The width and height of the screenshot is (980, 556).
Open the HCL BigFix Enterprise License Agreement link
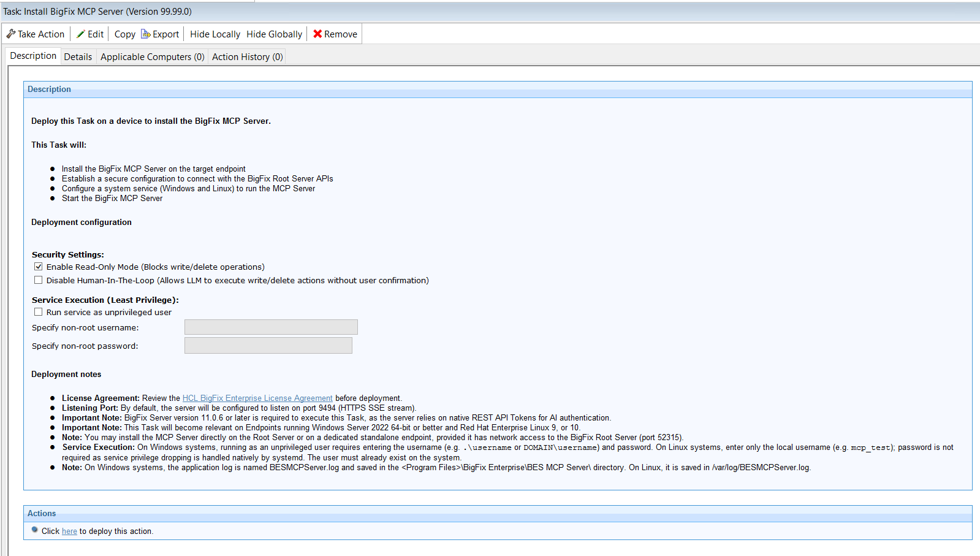click(x=257, y=398)
